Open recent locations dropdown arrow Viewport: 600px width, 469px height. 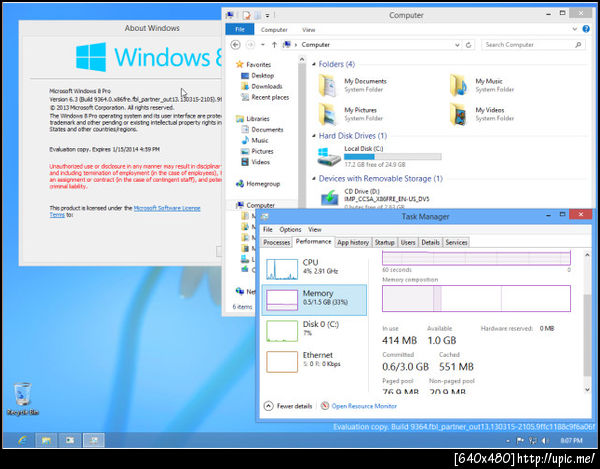[x=262, y=45]
